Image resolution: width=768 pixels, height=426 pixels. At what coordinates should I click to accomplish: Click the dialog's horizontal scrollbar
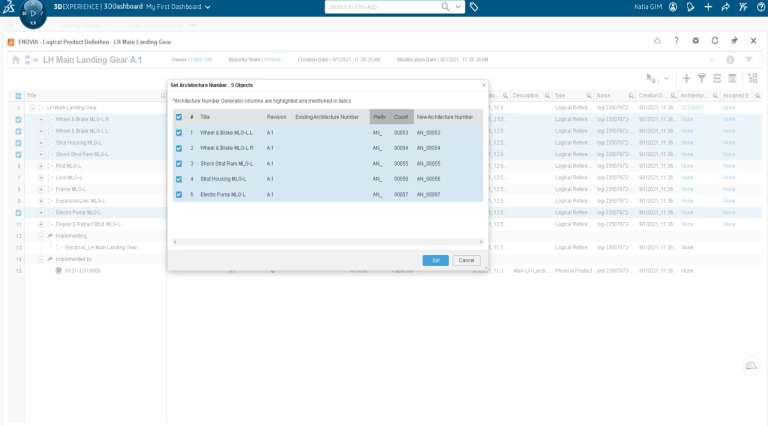(x=327, y=242)
